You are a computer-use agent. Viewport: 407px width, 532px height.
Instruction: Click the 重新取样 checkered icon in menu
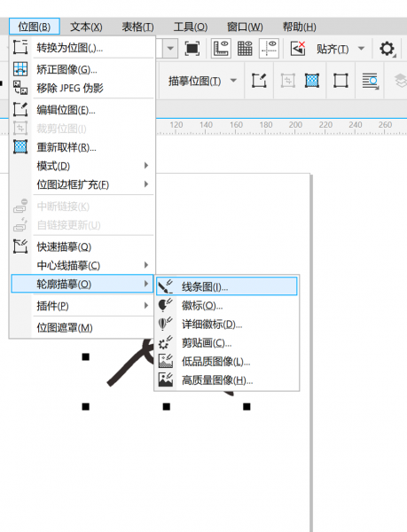(20, 146)
